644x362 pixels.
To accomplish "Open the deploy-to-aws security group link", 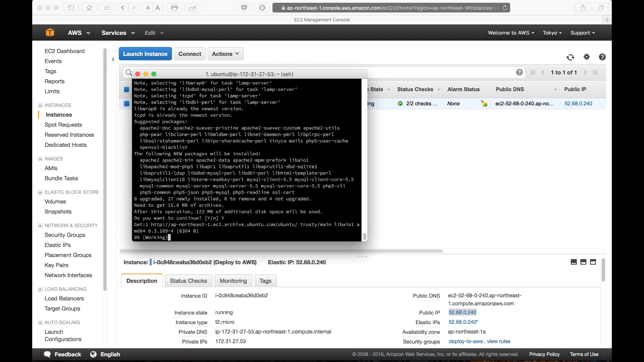I will point(465,341).
